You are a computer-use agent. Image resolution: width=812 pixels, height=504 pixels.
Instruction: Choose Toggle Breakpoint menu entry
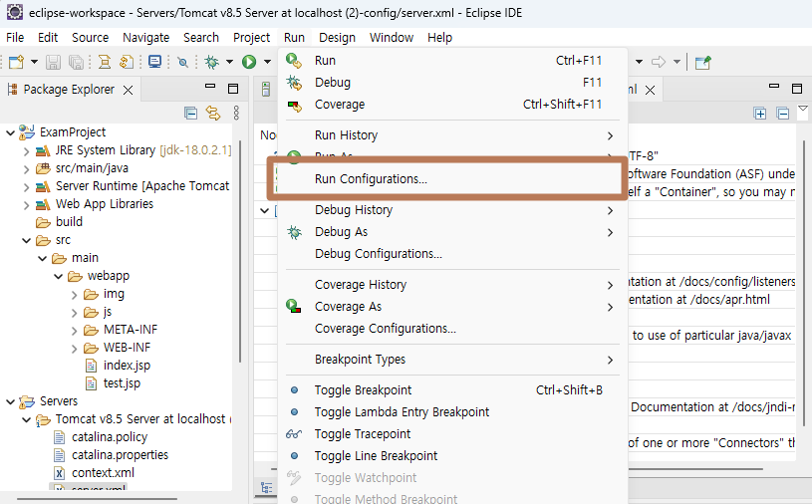(452, 390)
